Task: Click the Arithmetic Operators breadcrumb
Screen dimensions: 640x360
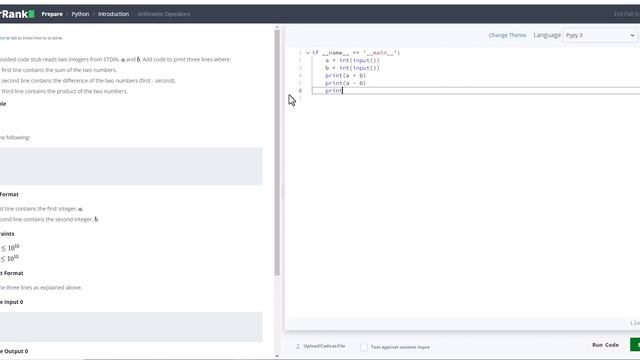Action: [164, 14]
